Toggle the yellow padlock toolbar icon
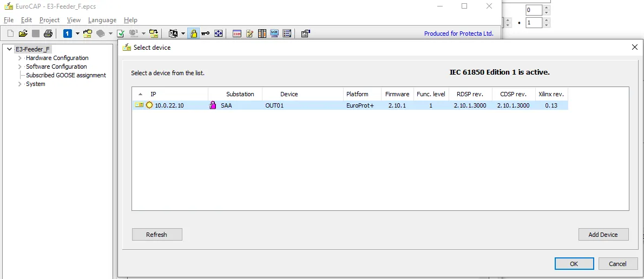This screenshot has height=279, width=644. (193, 34)
